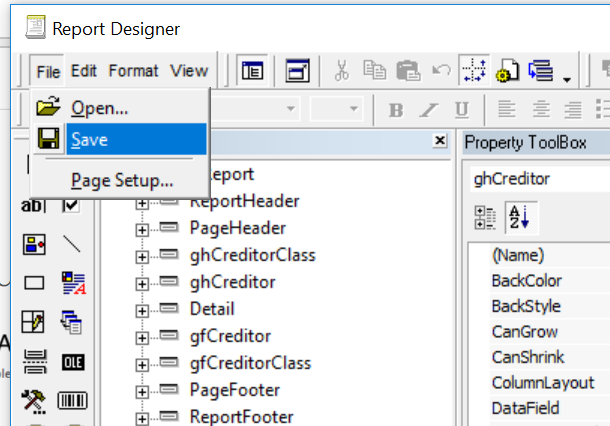Choose Open... from the File menu
This screenshot has height=426, width=610.
click(x=100, y=107)
